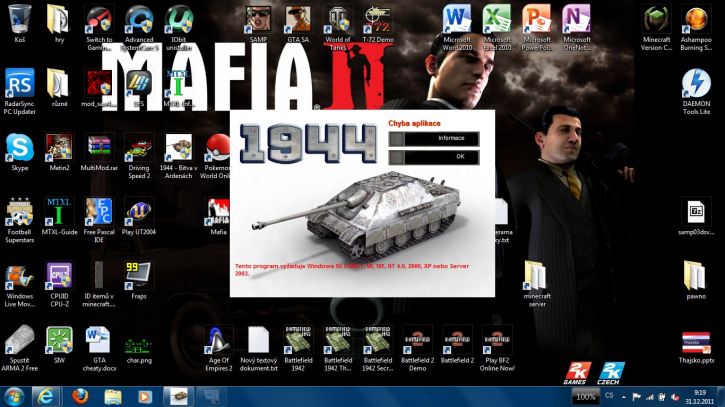The width and height of the screenshot is (725, 407).
Task: Click the CS language indicator
Action: click(x=609, y=396)
